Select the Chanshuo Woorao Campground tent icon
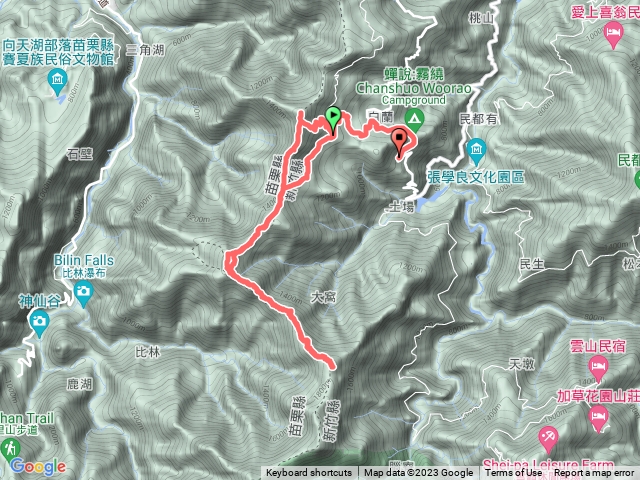This screenshot has width=640, height=480. (x=414, y=120)
